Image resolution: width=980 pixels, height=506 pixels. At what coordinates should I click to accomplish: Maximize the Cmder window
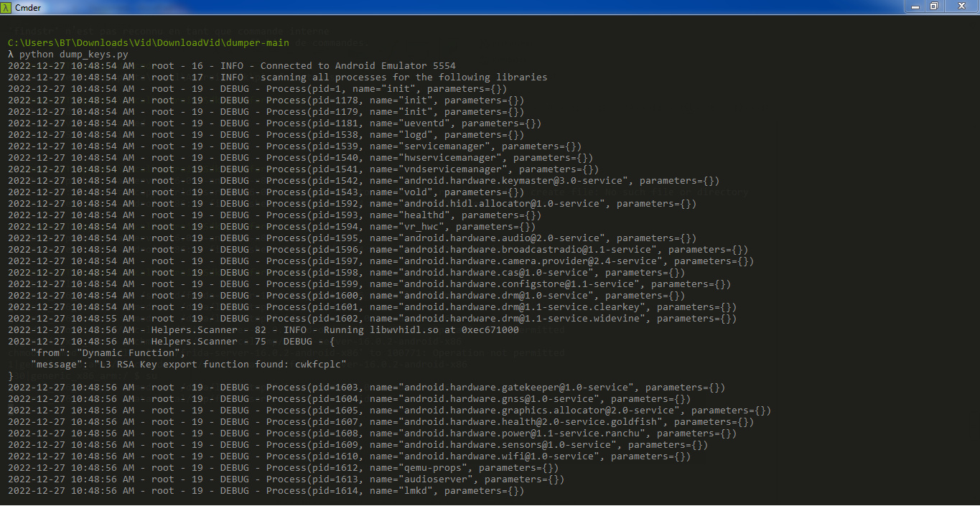934,6
